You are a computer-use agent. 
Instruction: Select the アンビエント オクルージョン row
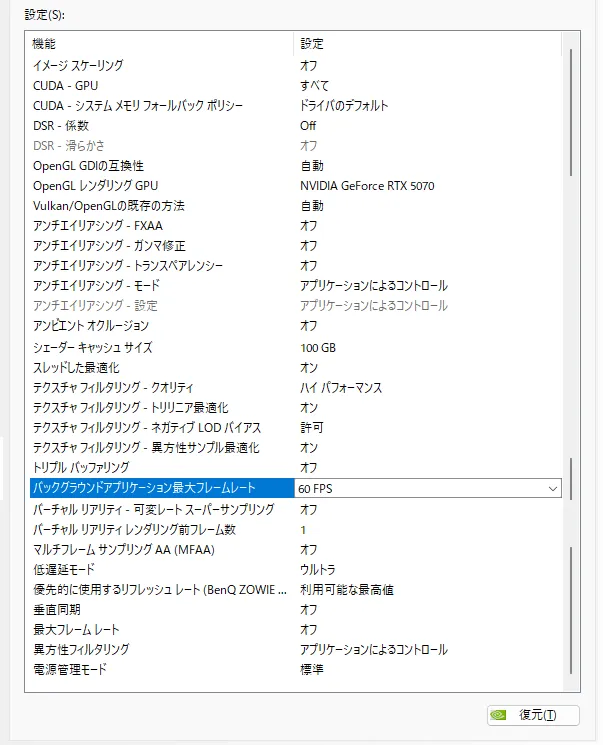pos(296,325)
